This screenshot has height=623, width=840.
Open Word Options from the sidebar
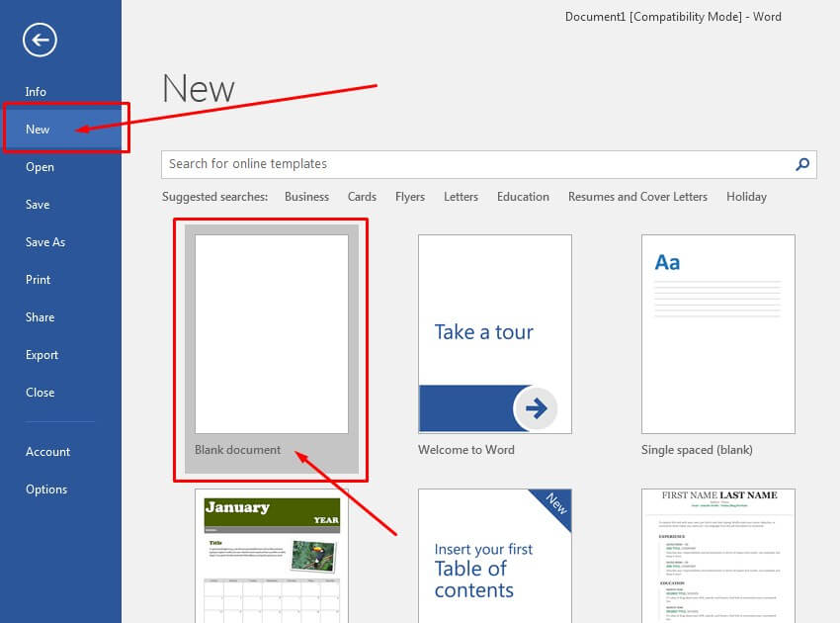(x=46, y=489)
